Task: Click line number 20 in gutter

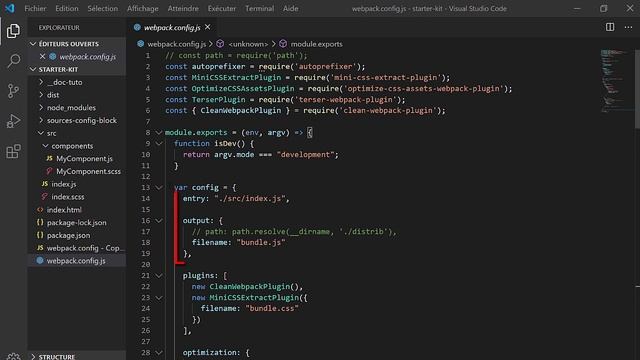Action: tap(146, 264)
